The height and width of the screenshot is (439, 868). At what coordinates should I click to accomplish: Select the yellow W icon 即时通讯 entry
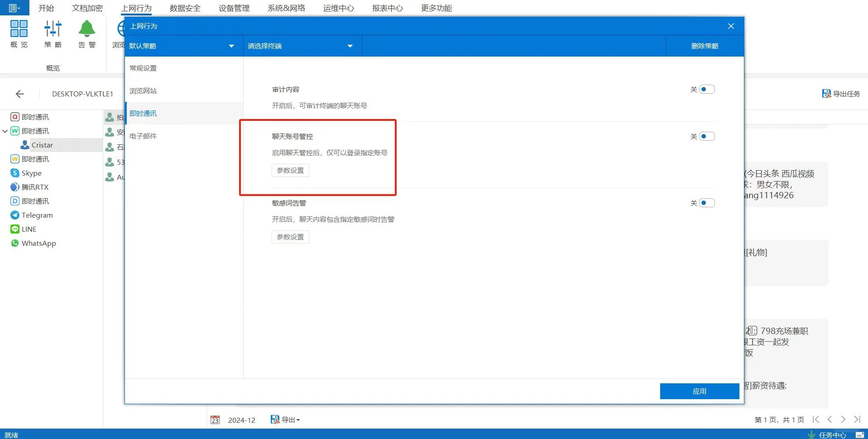15,159
